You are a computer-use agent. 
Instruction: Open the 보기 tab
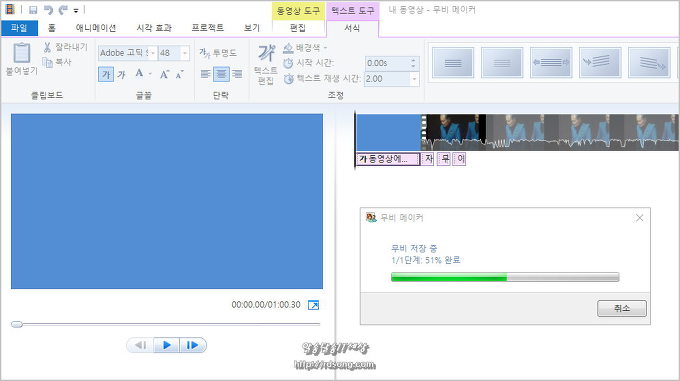tap(252, 28)
